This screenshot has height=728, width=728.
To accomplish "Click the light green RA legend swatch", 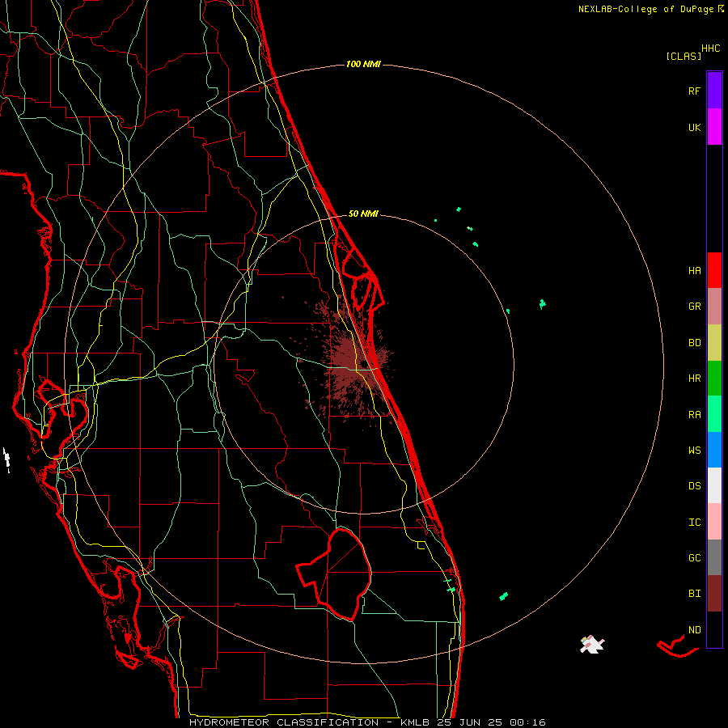I will pos(714,414).
